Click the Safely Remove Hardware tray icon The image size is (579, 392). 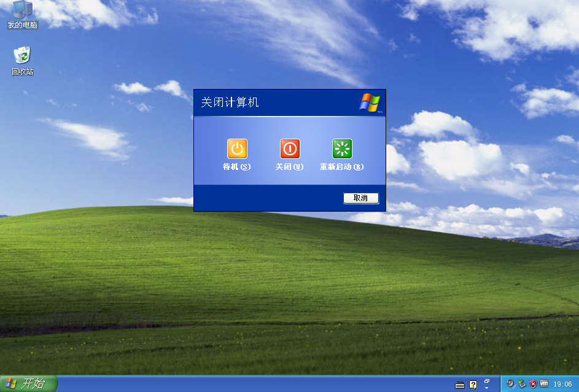522,384
